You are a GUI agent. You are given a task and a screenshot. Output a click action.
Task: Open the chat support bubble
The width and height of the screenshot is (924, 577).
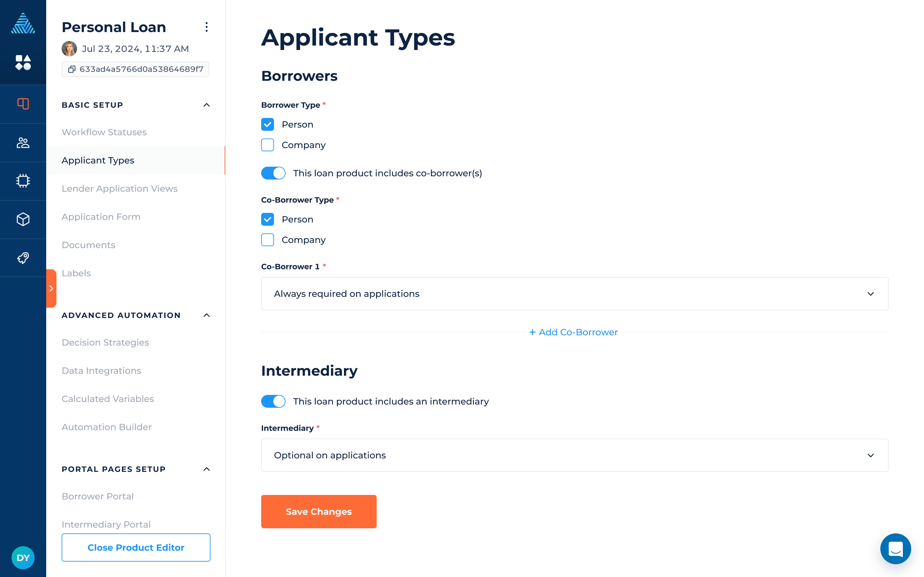(895, 548)
